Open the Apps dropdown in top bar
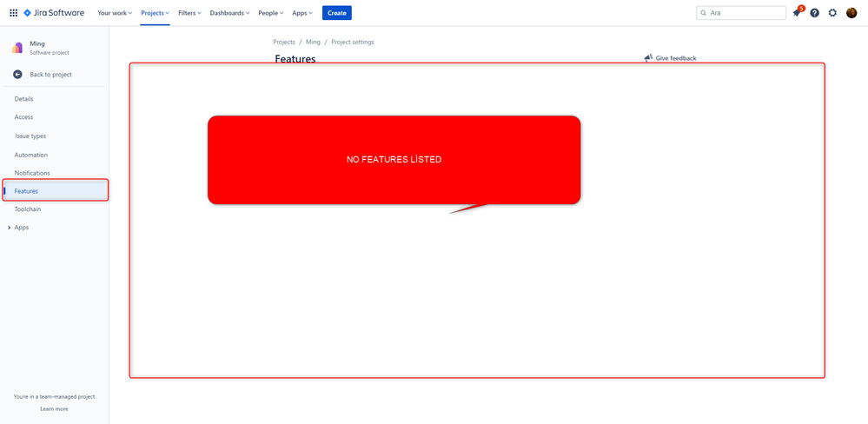 pyautogui.click(x=302, y=13)
